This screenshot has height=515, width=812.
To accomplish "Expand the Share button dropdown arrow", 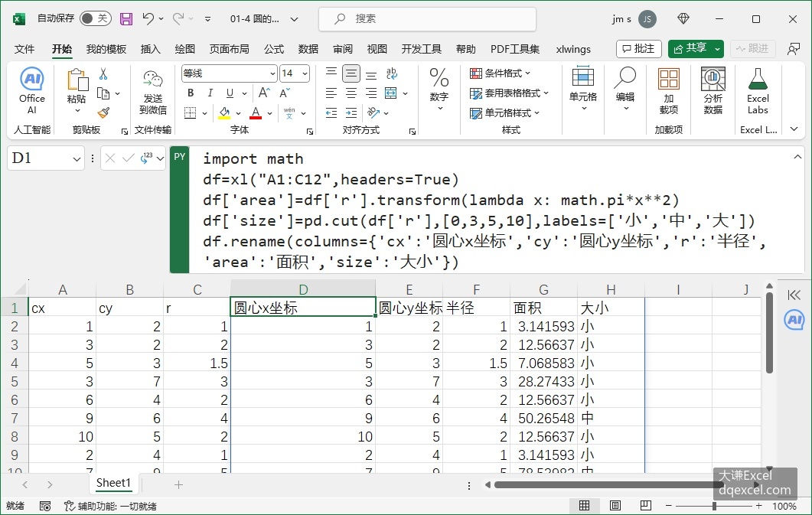I will click(717, 49).
